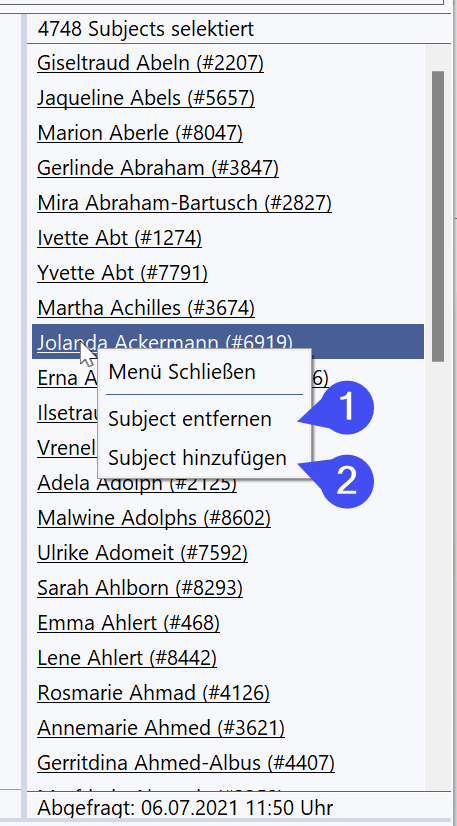This screenshot has height=826, width=457.
Task: Click highlighted Jolanda Ackermann (#6919) row
Action: 228,341
